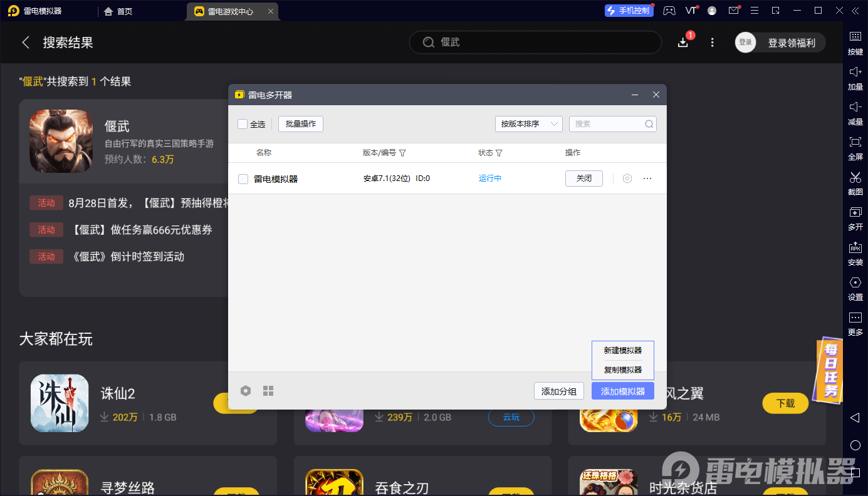Click the magnifier icon in 雷电多开器 search

coord(649,124)
